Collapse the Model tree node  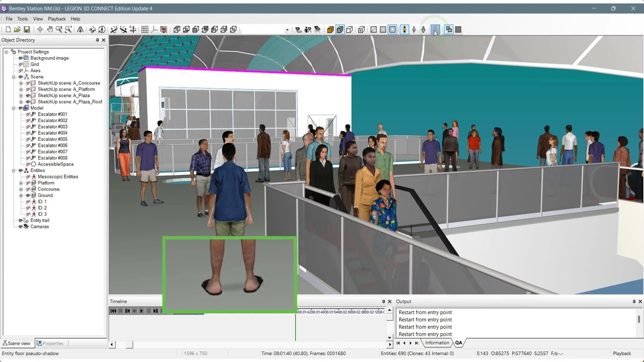click(x=14, y=108)
